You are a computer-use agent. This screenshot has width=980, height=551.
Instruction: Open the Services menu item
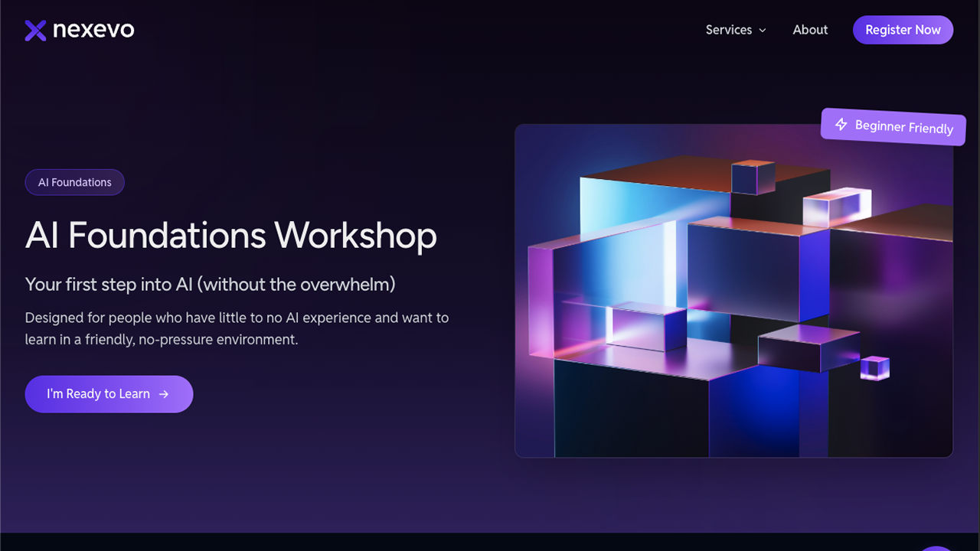(x=736, y=30)
